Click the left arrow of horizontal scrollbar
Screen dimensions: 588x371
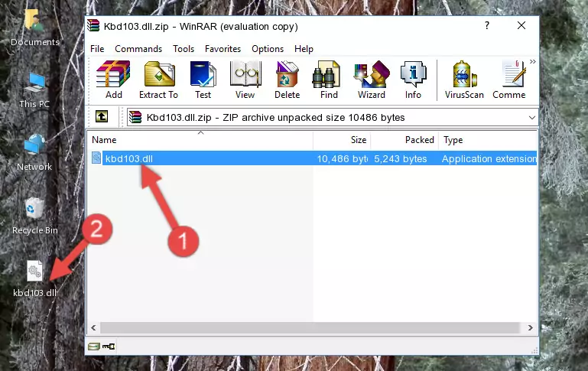point(93,327)
